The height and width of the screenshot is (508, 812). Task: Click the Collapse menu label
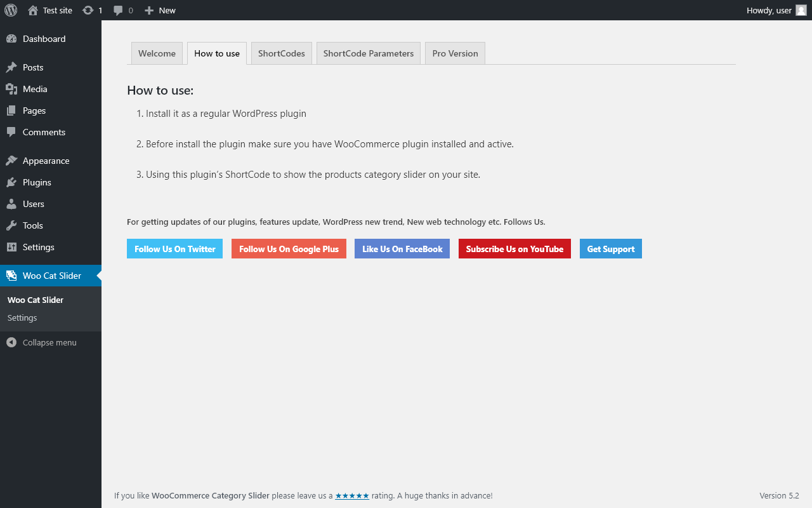[x=49, y=342]
